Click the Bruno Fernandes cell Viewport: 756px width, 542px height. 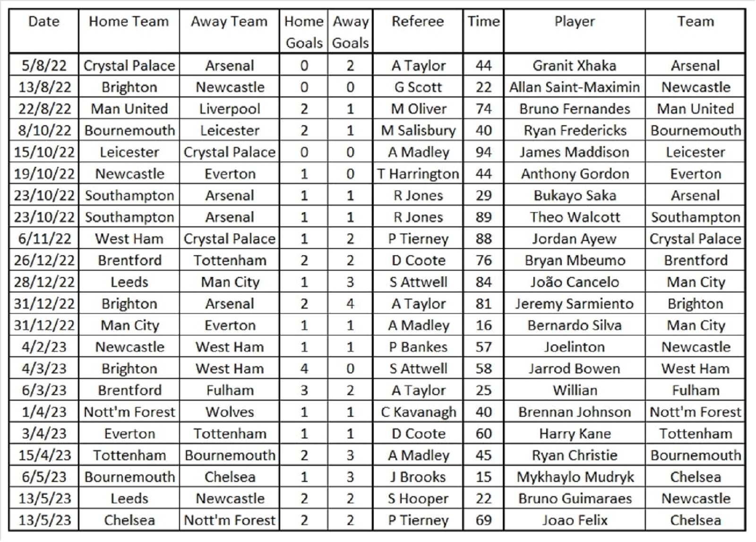575,109
